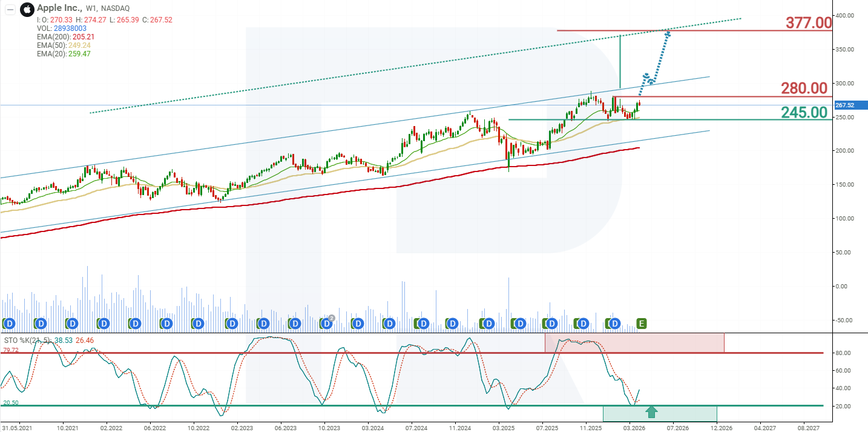868x432 pixels.
Task: Select the EMA(200) indicator label
Action: (53, 36)
